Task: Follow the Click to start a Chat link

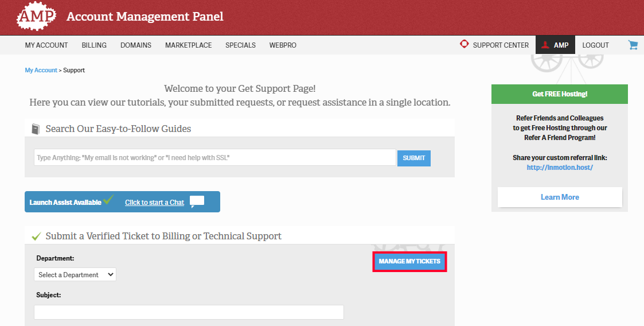Action: click(x=155, y=202)
